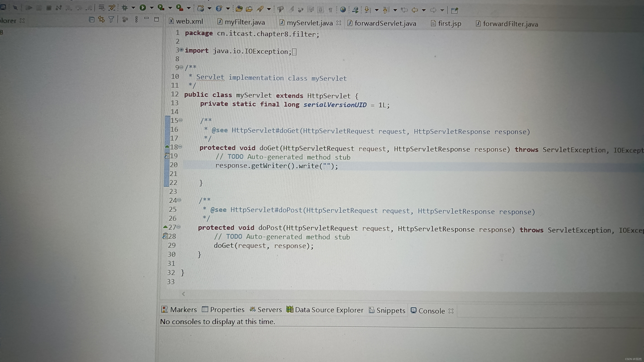Viewport: 644px width, 362px height.
Task: Collapse the Javadoc comment at line 9
Action: click(x=181, y=67)
